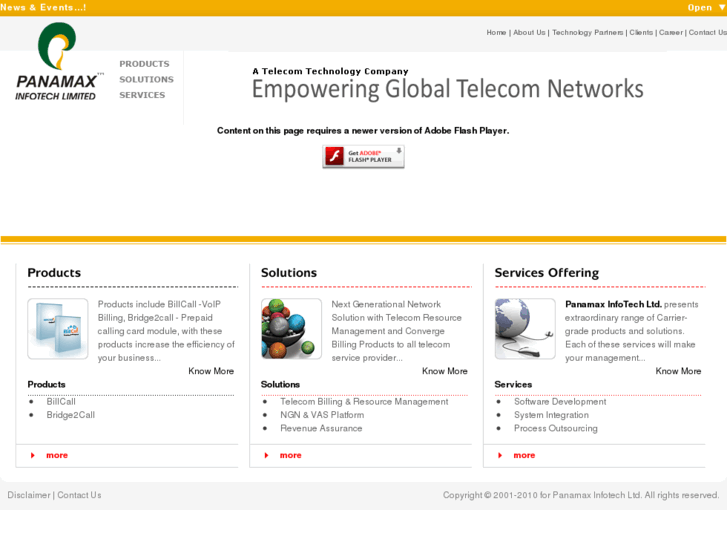Viewport: 727px width, 545px height.
Task: Go to the Home page link
Action: point(496,32)
